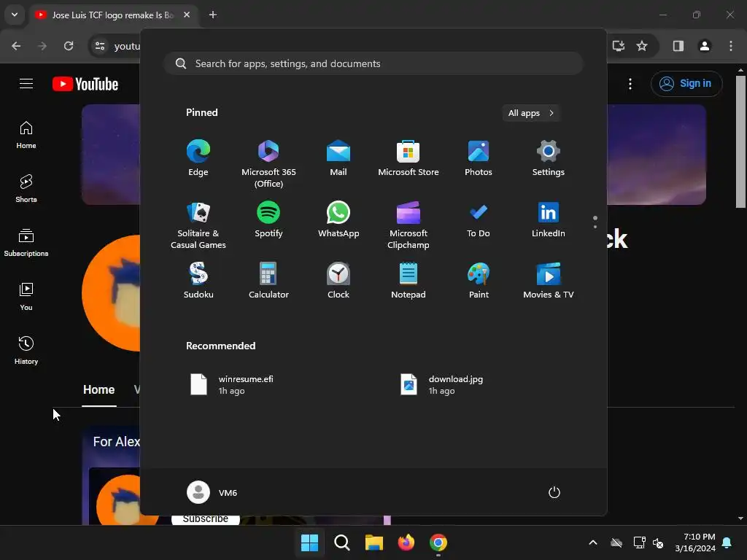Click the YouTube logo
The width and height of the screenshot is (747, 560).
[x=85, y=84]
